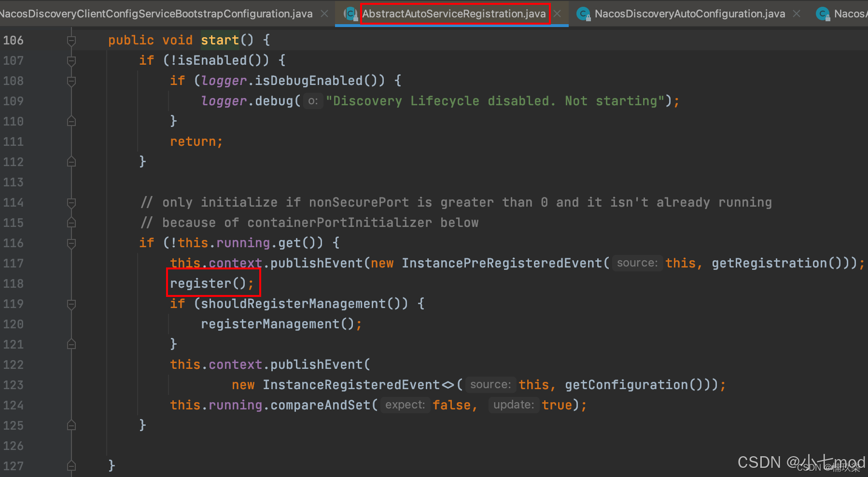Image resolution: width=868 pixels, height=477 pixels.
Task: Click class icon of the rightmost Nacos tab
Action: point(823,14)
